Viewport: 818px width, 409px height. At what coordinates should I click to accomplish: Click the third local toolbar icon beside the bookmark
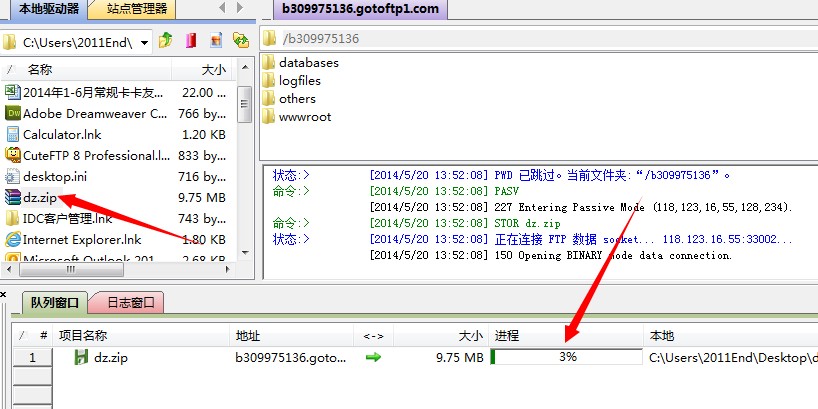(x=216, y=41)
